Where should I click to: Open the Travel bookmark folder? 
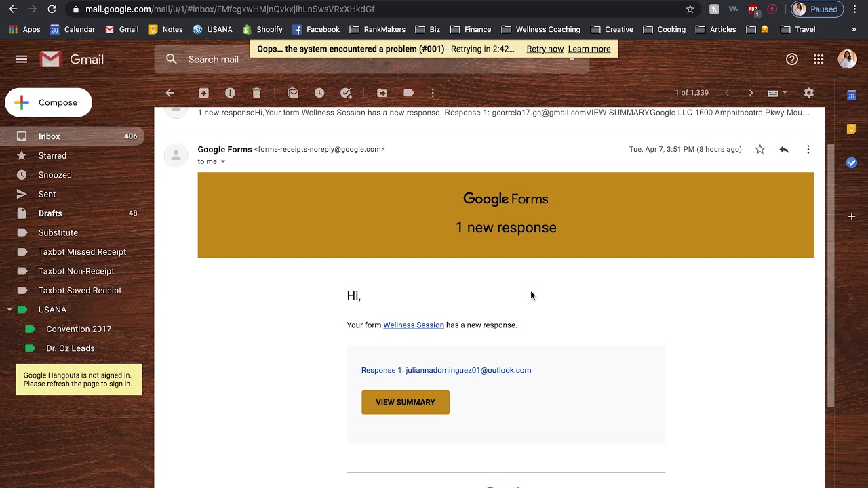(797, 29)
